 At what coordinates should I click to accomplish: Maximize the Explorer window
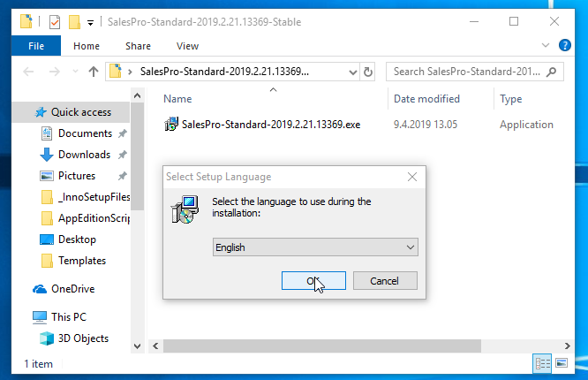514,21
